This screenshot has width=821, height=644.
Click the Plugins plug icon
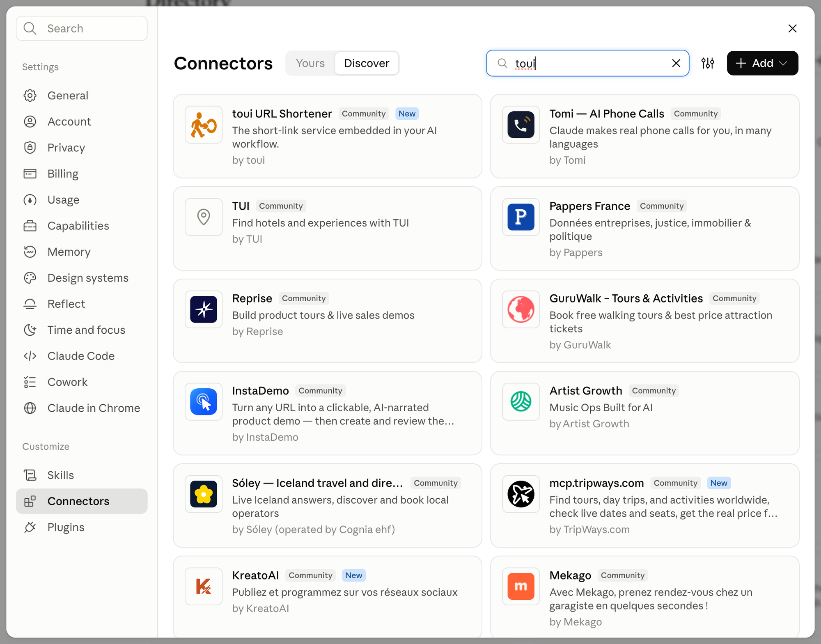(x=30, y=527)
